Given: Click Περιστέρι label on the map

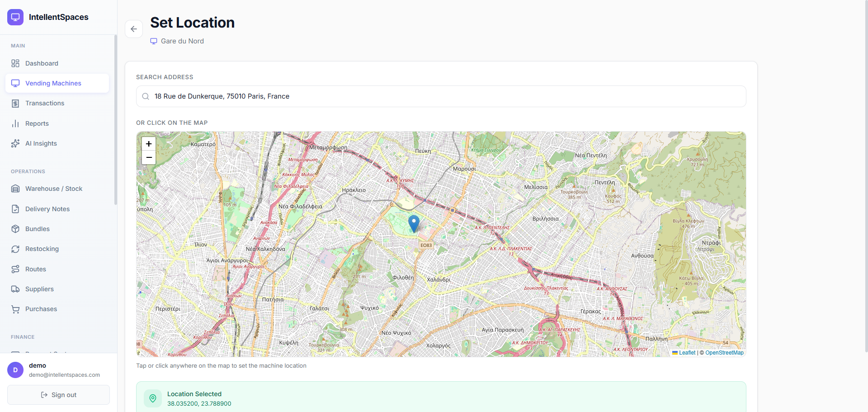Looking at the screenshot, I should coord(168,309).
